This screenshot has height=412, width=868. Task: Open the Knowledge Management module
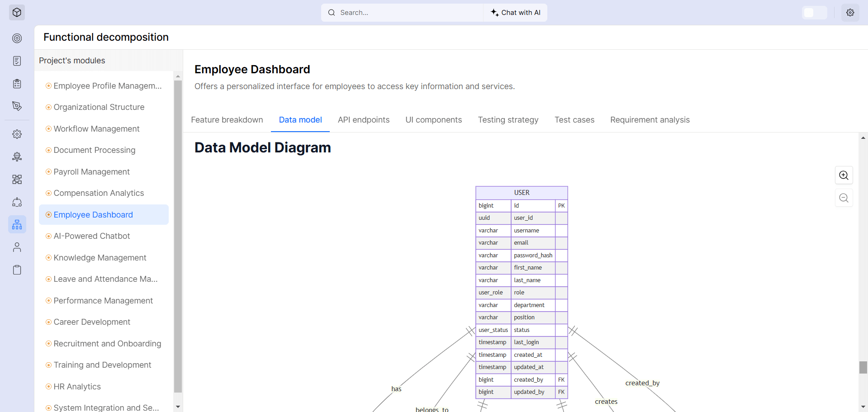click(104, 258)
